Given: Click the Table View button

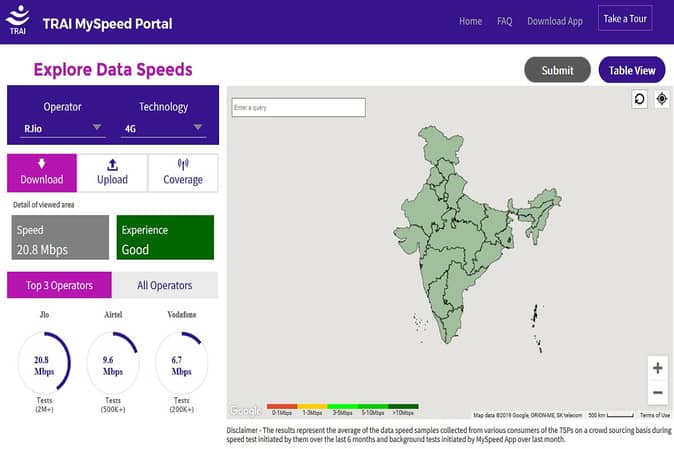Looking at the screenshot, I should [631, 70].
